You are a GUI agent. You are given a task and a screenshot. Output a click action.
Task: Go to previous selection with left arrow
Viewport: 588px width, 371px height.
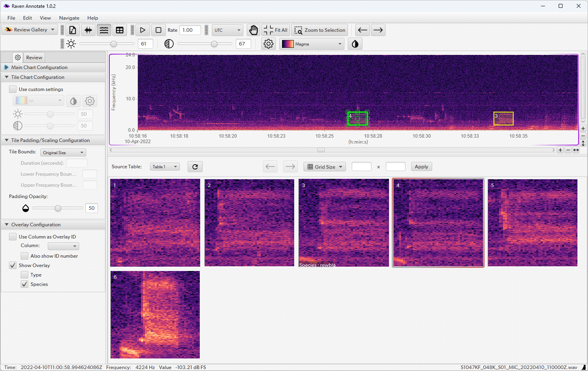(x=362, y=30)
